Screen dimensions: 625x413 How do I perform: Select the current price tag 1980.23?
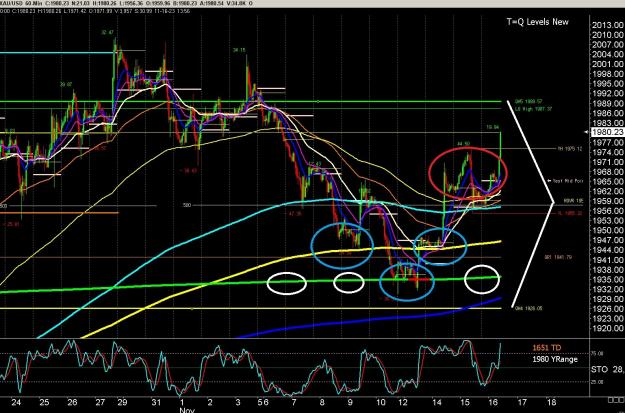[608, 133]
